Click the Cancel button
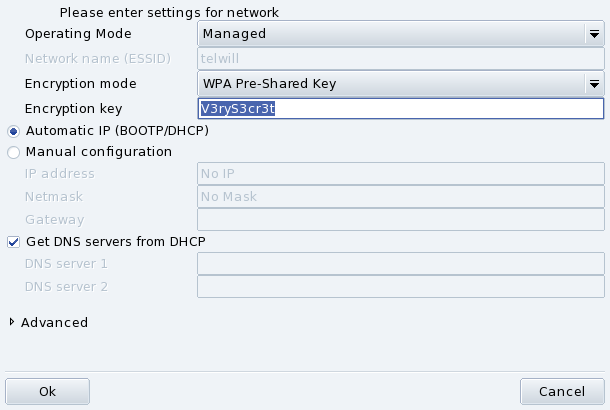Image resolution: width=610 pixels, height=410 pixels. (561, 392)
